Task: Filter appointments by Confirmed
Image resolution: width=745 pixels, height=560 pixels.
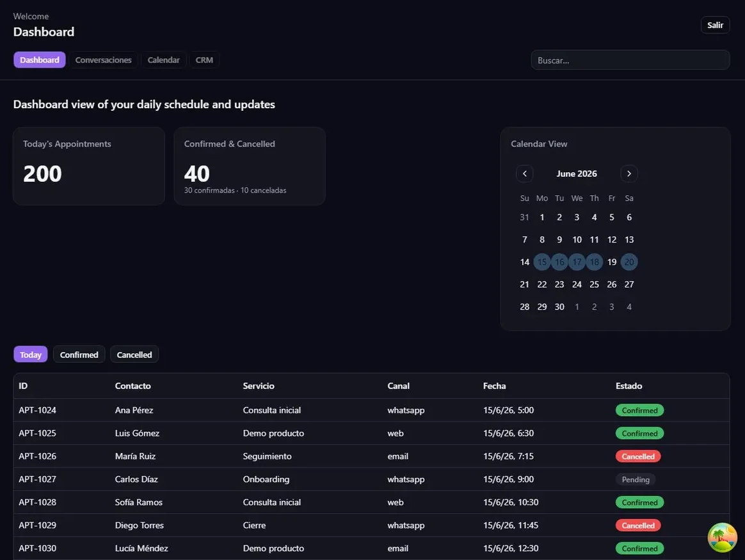Action: point(79,355)
